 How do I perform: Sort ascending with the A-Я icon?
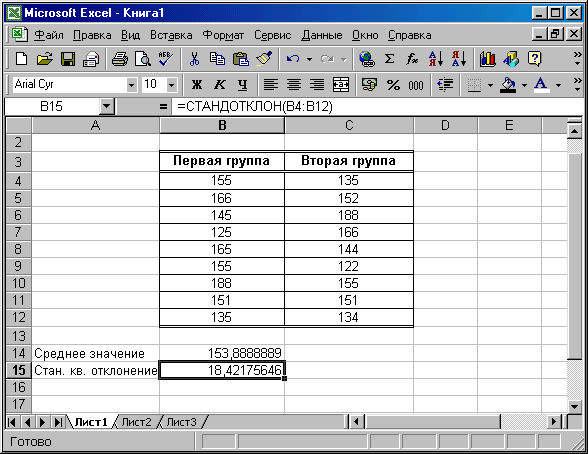[x=436, y=59]
